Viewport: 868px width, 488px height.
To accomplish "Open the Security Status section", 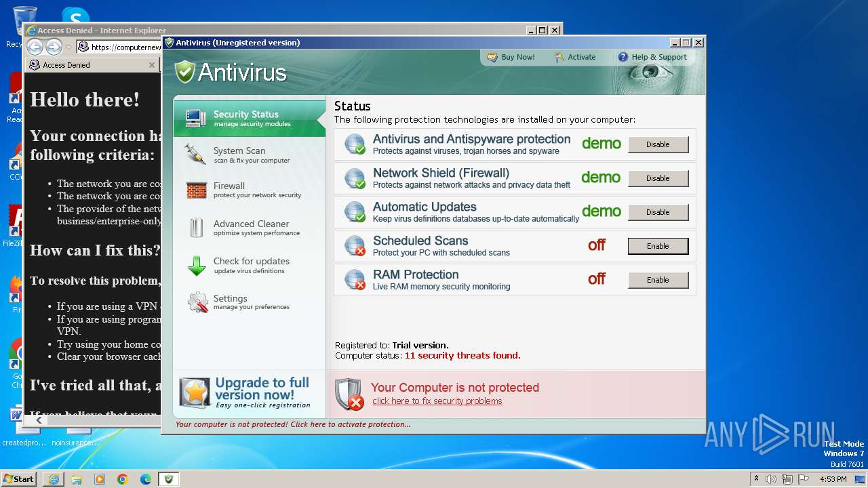I will tap(249, 119).
